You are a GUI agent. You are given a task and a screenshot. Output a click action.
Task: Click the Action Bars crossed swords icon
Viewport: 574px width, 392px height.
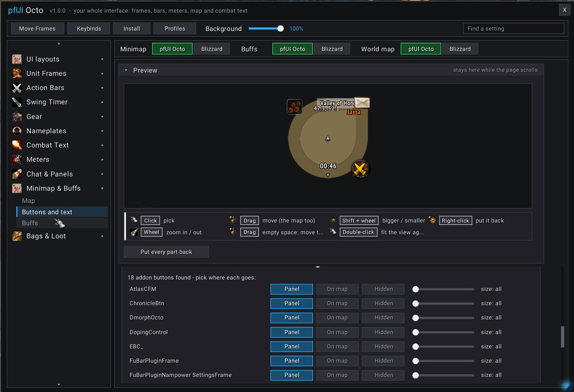[x=17, y=88]
